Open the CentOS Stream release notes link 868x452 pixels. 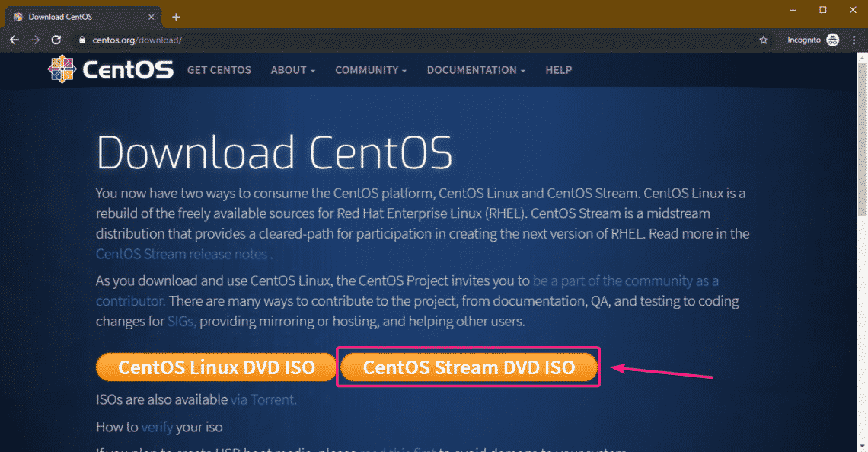coord(183,254)
